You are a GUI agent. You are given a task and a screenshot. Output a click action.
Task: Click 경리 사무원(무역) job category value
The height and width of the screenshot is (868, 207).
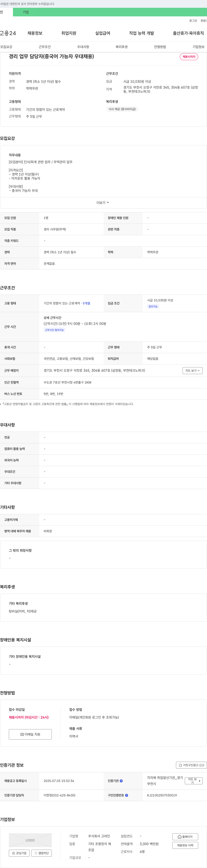coord(55,229)
